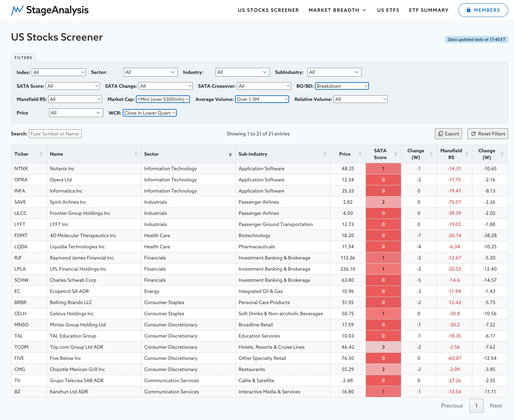Image resolution: width=514 pixels, height=420 pixels.
Task: Click NTNX ticker cell
Action: [29, 169]
